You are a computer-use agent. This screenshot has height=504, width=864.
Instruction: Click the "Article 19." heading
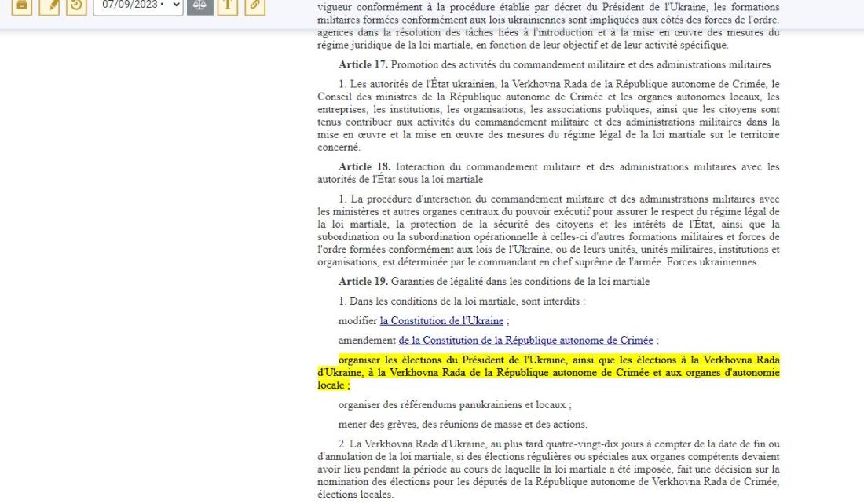(363, 282)
